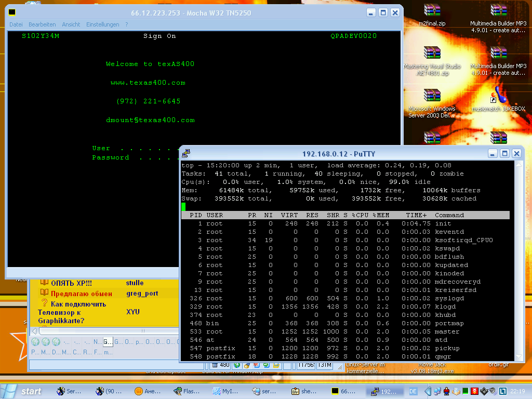Click the PuTTY scrollbar down arrow
This screenshot has width=532, height=399.
click(x=519, y=356)
